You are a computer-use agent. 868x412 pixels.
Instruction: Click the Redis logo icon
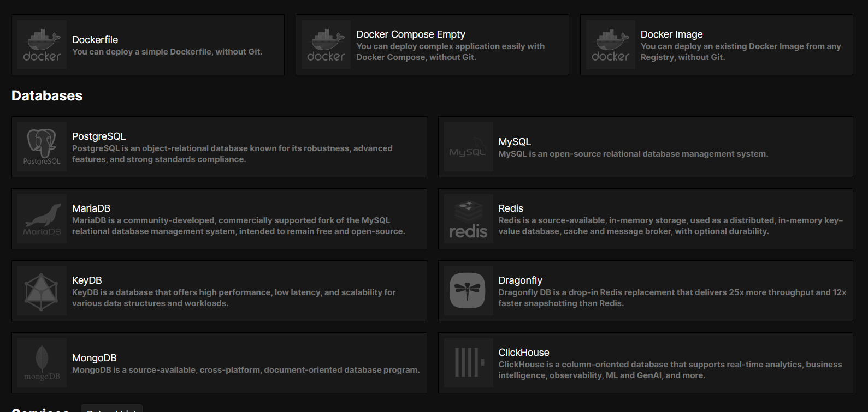tap(468, 219)
